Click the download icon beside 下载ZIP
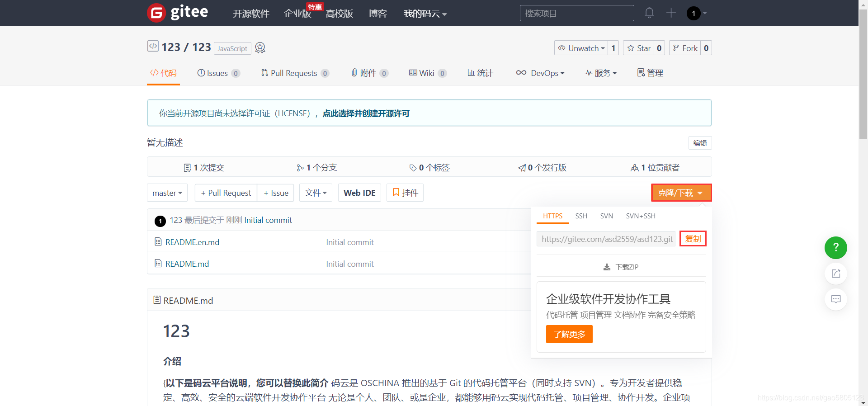Screen dimensions: 868x406 (x=607, y=267)
